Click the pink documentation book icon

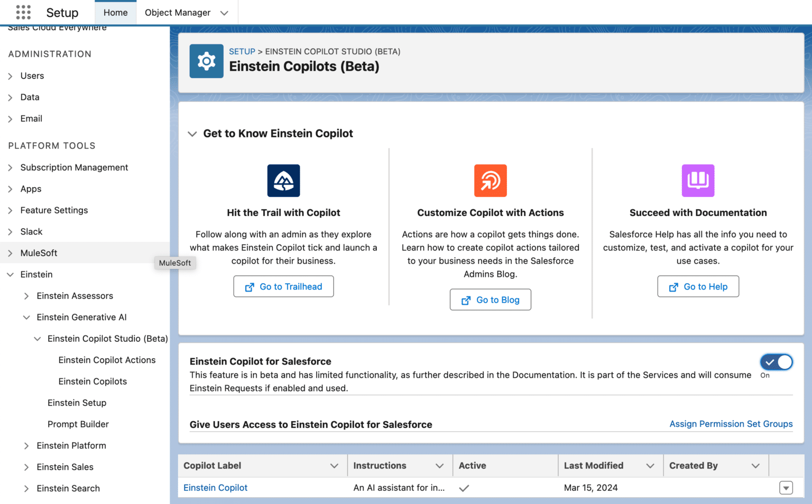698,180
